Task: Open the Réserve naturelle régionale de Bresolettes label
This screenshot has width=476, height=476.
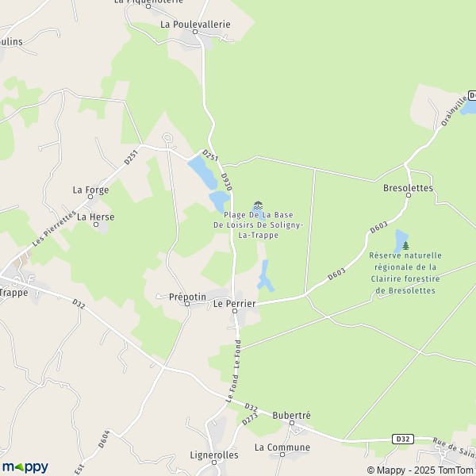Action: [x=405, y=273]
